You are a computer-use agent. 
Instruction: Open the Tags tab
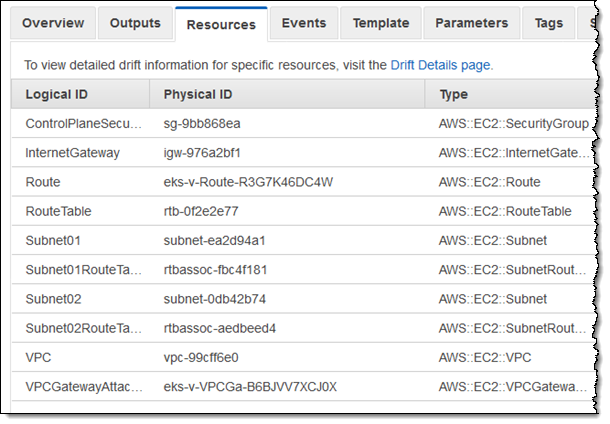(x=549, y=23)
